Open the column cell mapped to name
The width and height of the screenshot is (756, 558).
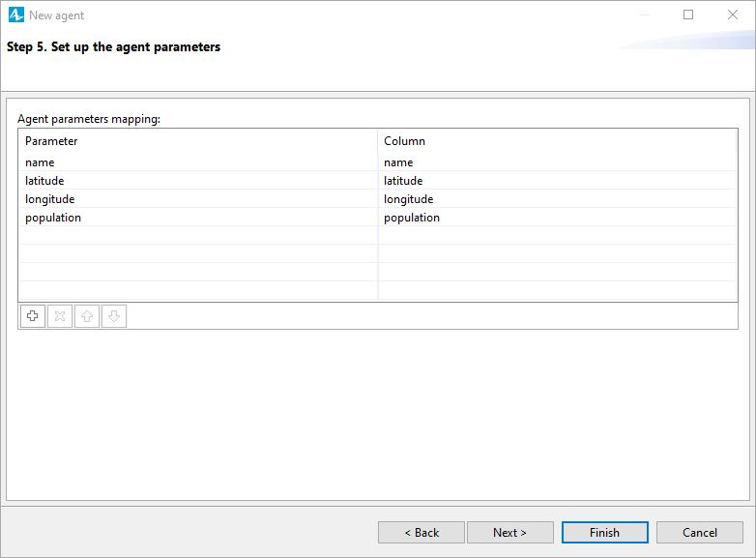pyautogui.click(x=558, y=162)
